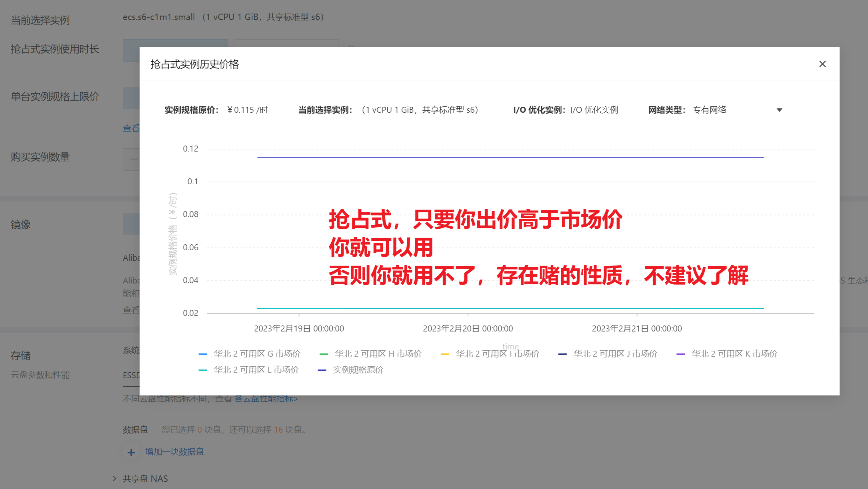Toggle 华北 2 可用区 G 市场价 legend
The height and width of the screenshot is (489, 868).
pyautogui.click(x=257, y=354)
